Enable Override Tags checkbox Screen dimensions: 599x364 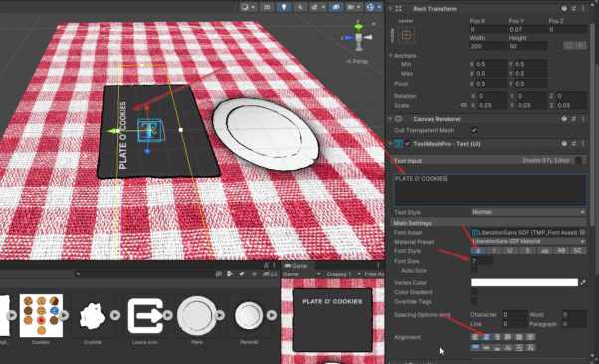click(x=474, y=302)
